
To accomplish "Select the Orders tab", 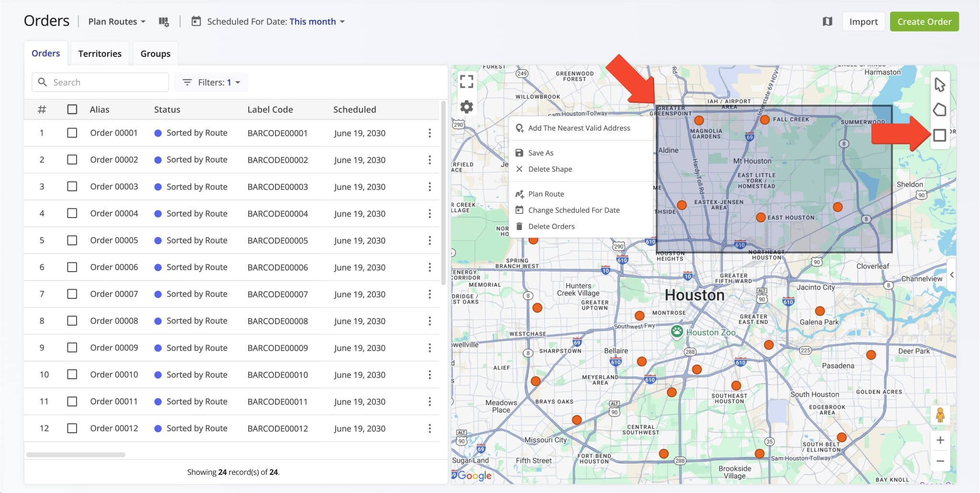I will 46,54.
